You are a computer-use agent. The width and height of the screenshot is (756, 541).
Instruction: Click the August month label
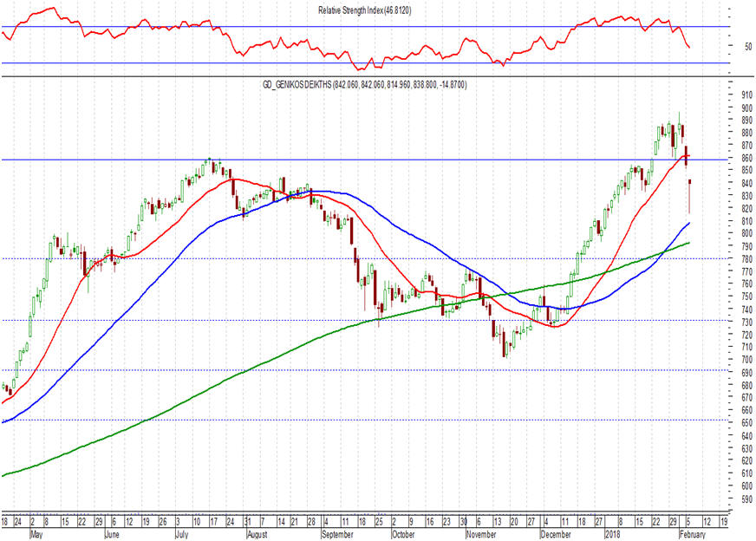click(257, 535)
